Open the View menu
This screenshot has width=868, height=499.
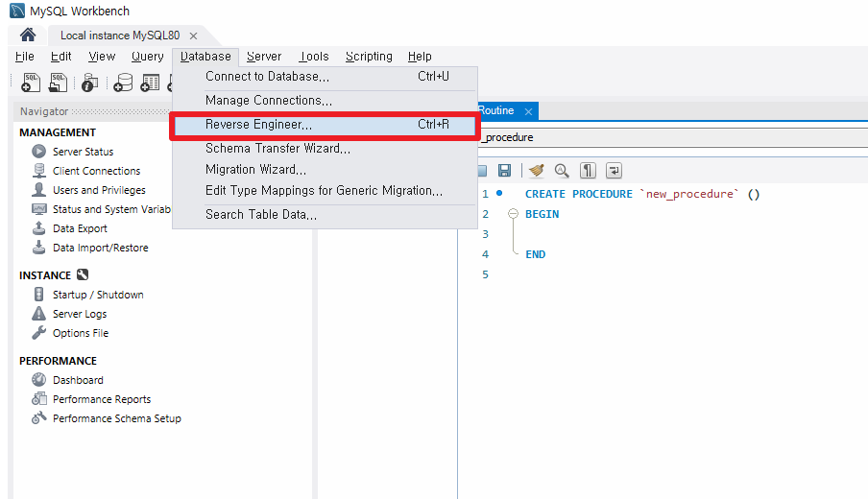pos(102,57)
